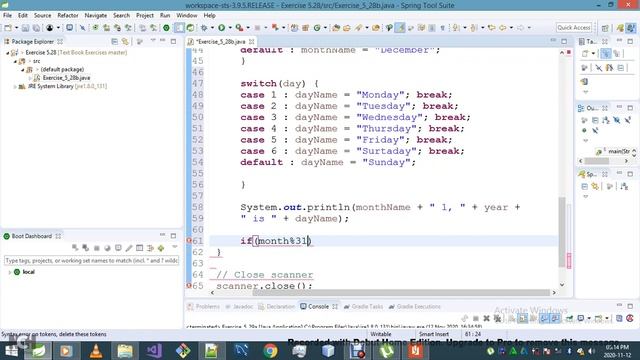Click the Terminate square icon in Console

[x=476, y=318]
